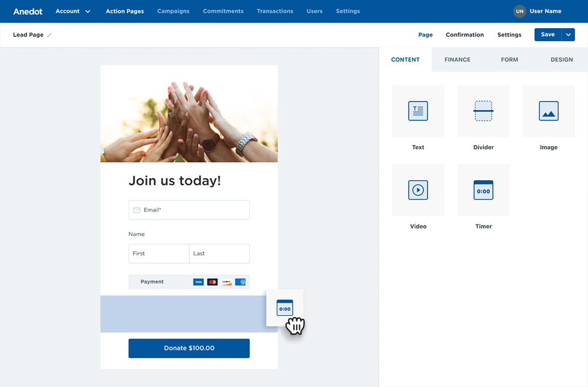Click the "Join us today!" heading

(175, 180)
